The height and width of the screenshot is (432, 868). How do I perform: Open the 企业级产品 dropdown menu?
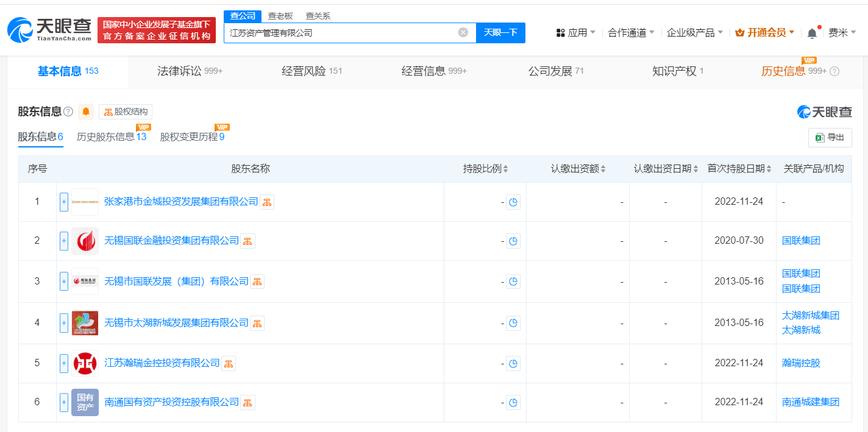[695, 33]
